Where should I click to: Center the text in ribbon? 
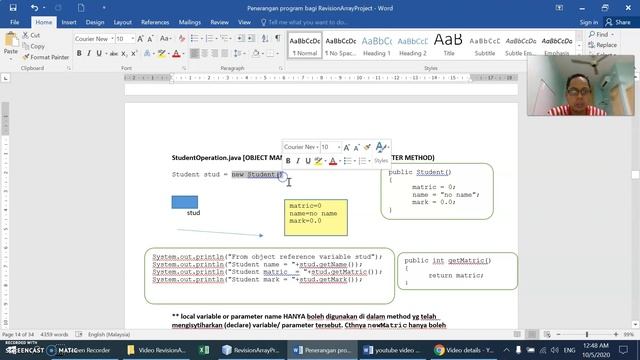pos(204,53)
